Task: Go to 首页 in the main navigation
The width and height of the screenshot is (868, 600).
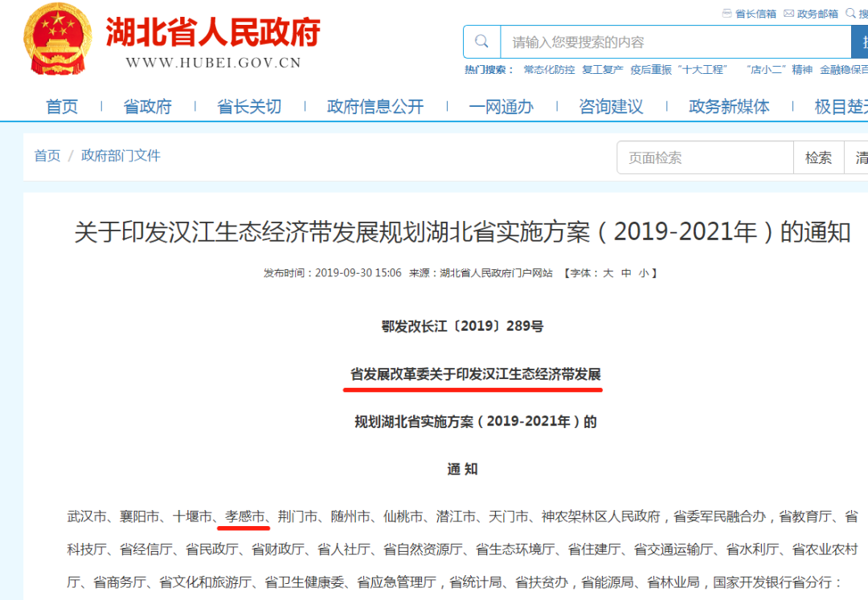Action: [62, 106]
